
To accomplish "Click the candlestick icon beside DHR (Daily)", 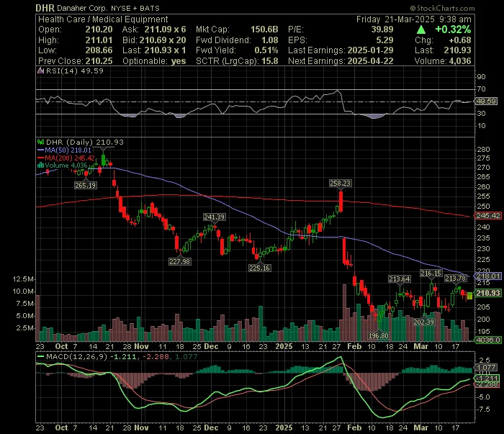I will pyautogui.click(x=40, y=142).
